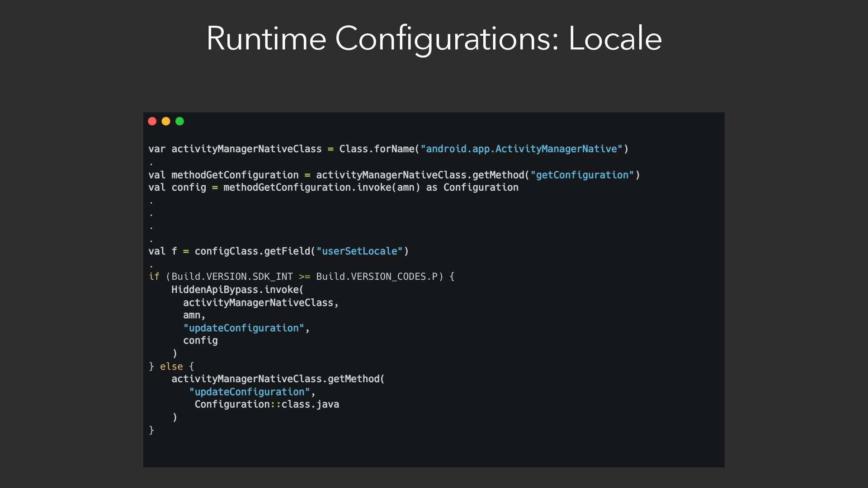
Task: Click the yellow dot in the code window
Action: (x=166, y=121)
